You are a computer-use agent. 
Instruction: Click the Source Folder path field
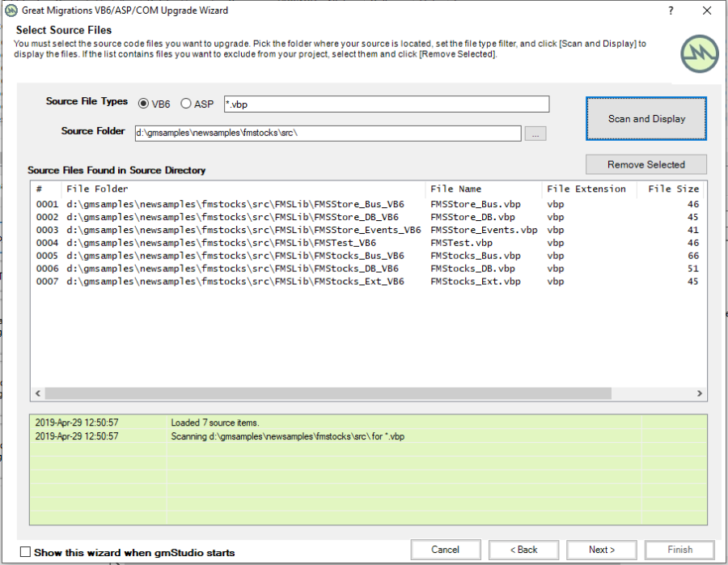point(328,133)
